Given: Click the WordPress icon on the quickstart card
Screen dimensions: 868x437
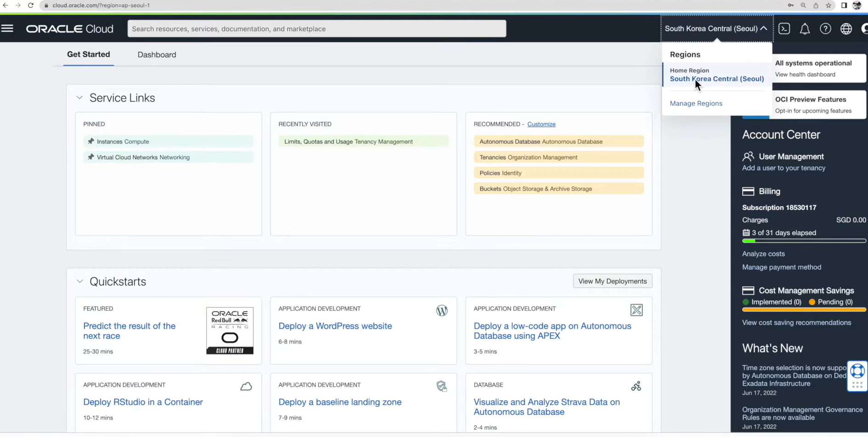Looking at the screenshot, I should 442,310.
